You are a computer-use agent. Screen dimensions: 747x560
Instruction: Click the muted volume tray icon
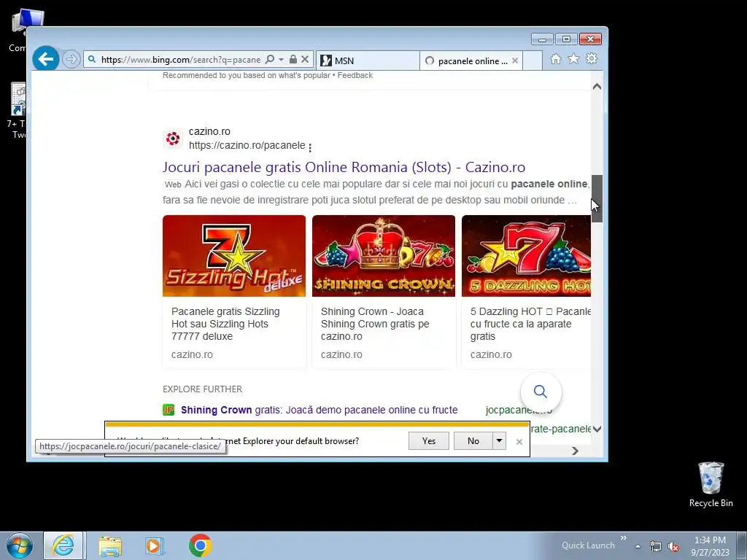coord(673,546)
